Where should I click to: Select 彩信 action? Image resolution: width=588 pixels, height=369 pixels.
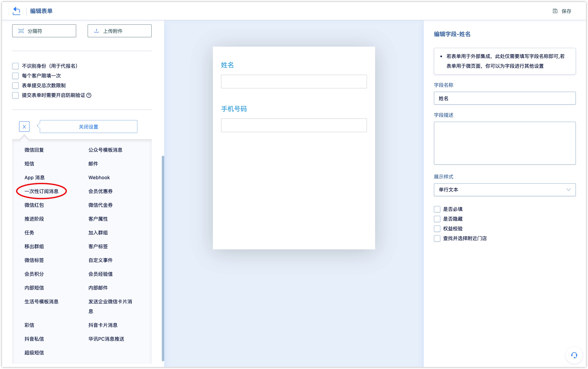click(29, 325)
